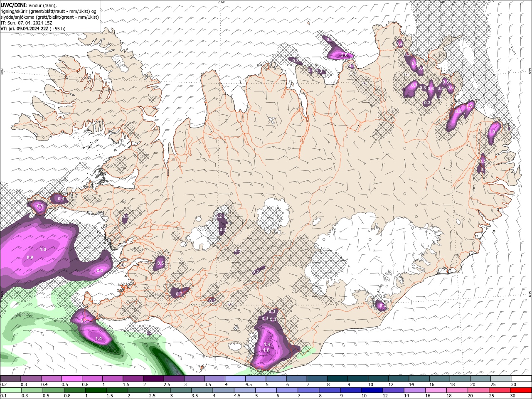Click the 'slydda/snjókoma' legend description line

pos(49,17)
